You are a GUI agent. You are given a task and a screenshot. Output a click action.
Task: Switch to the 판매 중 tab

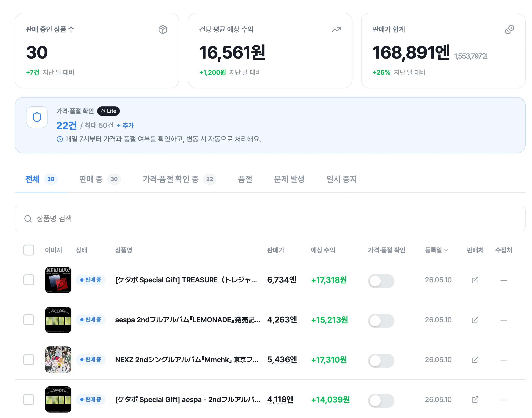tap(100, 179)
